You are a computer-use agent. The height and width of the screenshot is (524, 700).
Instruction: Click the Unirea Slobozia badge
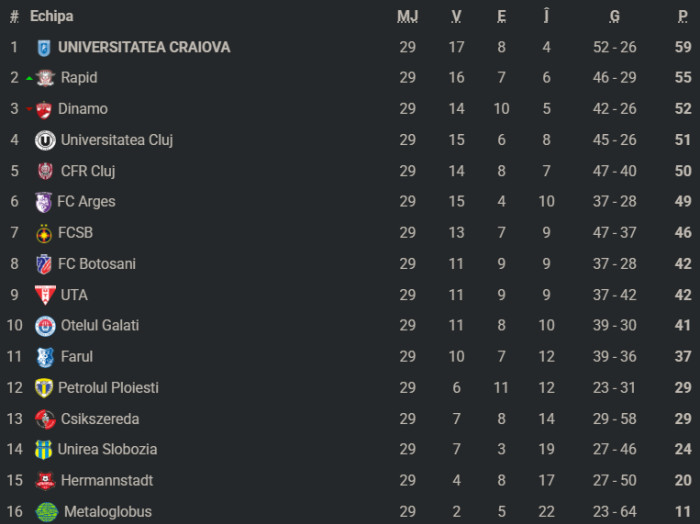43,449
